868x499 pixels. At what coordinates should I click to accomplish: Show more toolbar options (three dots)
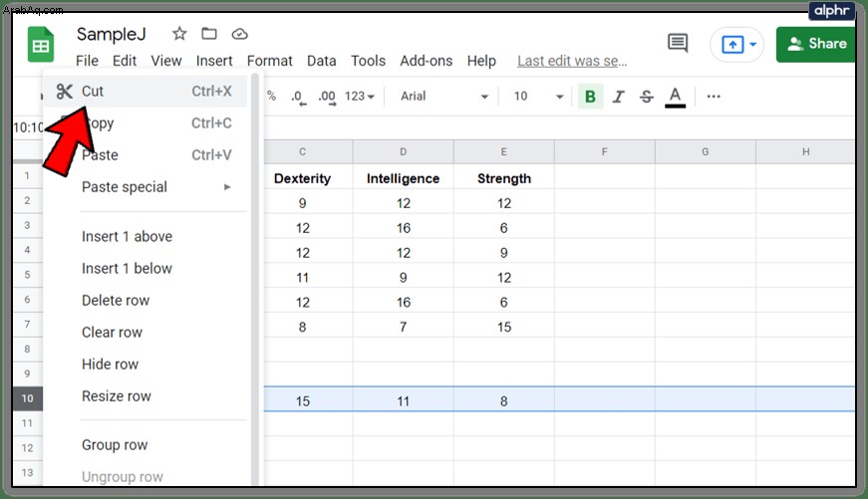click(x=714, y=97)
